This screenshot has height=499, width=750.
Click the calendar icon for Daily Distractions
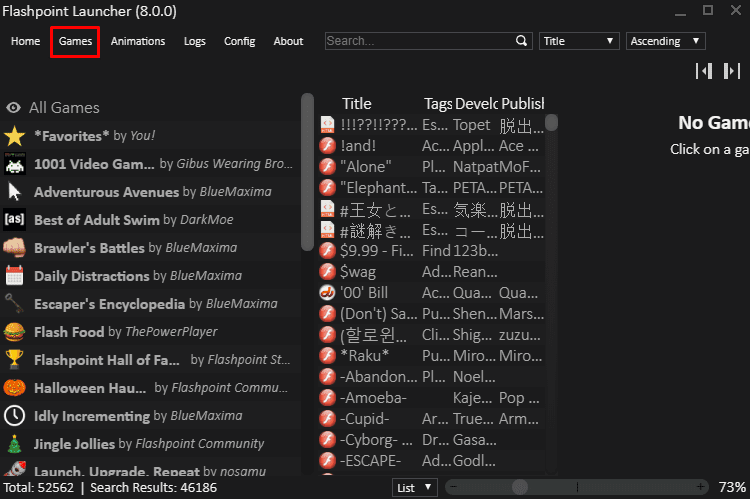[14, 276]
